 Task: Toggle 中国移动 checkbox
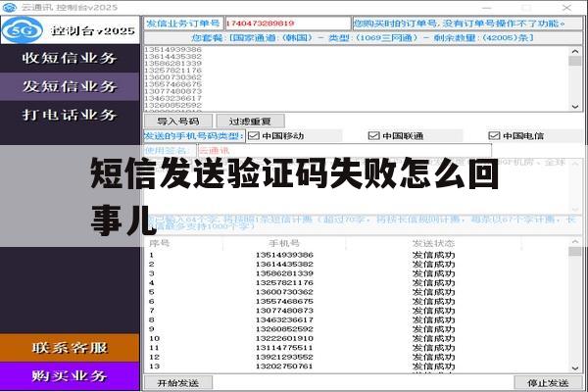(254, 136)
